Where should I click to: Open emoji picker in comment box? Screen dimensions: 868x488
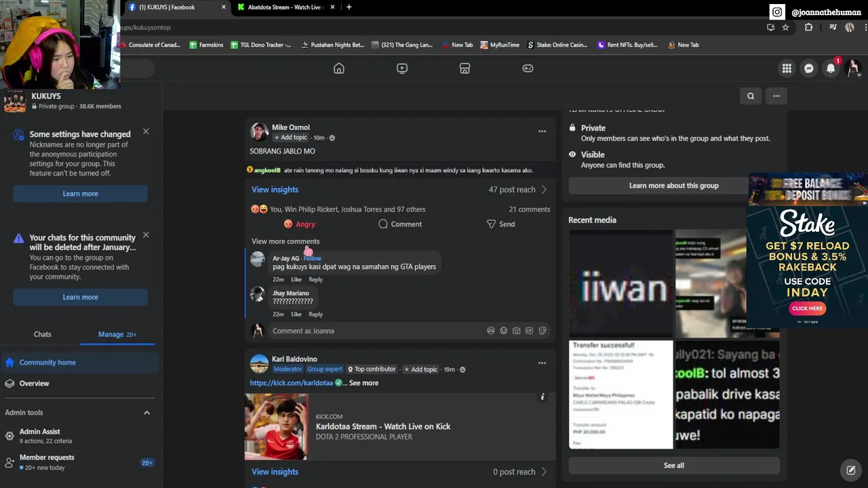click(x=503, y=331)
